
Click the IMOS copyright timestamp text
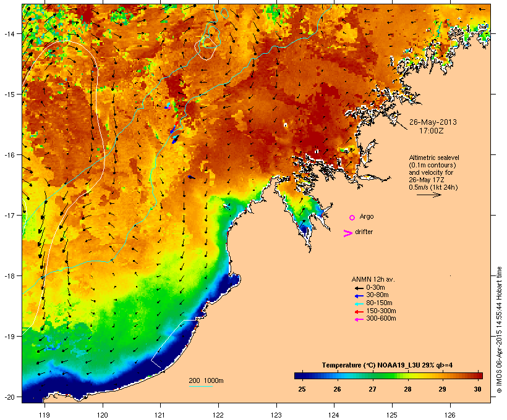click(x=499, y=330)
